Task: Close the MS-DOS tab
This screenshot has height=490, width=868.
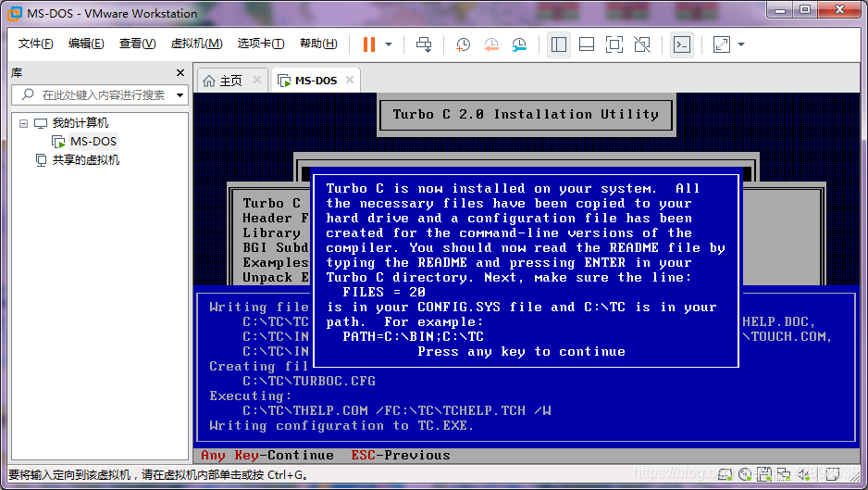Action: 350,80
